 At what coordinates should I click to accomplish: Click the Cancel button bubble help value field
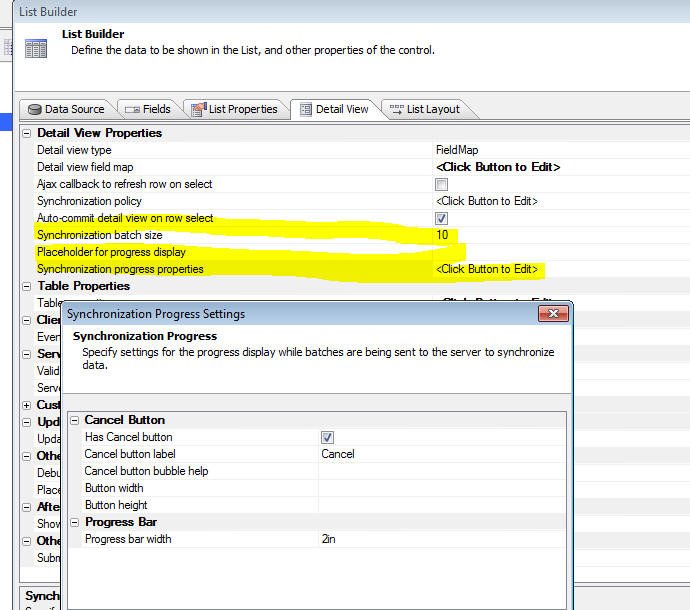click(442, 471)
